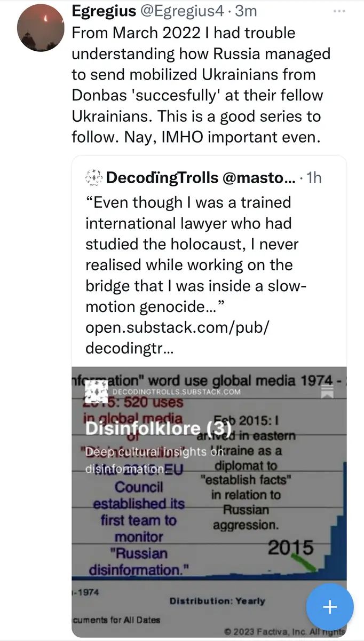Open the Egregius display name
This screenshot has height=641, width=364.
(102, 10)
